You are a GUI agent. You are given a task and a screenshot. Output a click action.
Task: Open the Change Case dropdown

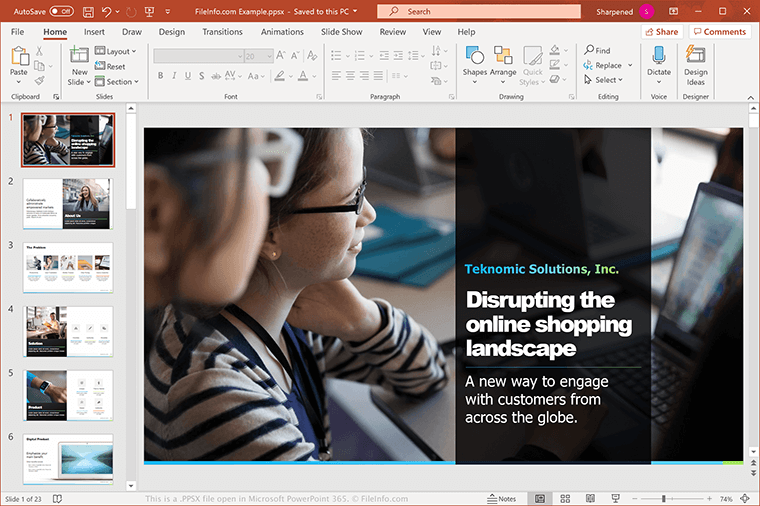[256, 76]
